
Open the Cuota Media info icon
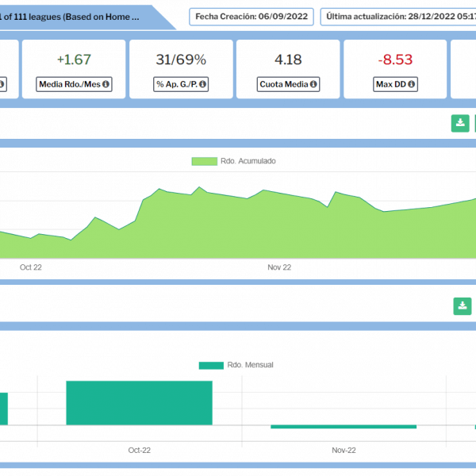[313, 84]
